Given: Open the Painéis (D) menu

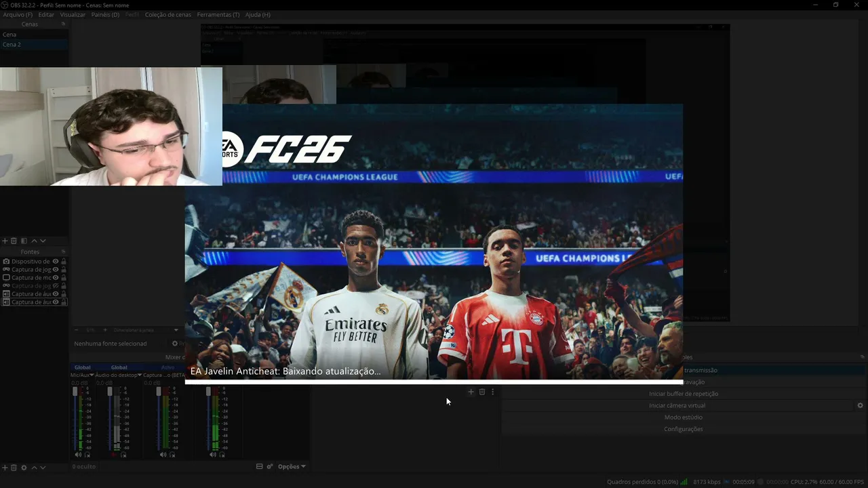Looking at the screenshot, I should (x=105, y=14).
